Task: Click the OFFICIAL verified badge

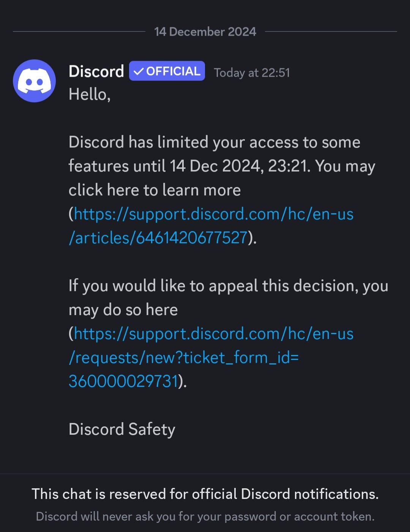Action: tap(167, 71)
